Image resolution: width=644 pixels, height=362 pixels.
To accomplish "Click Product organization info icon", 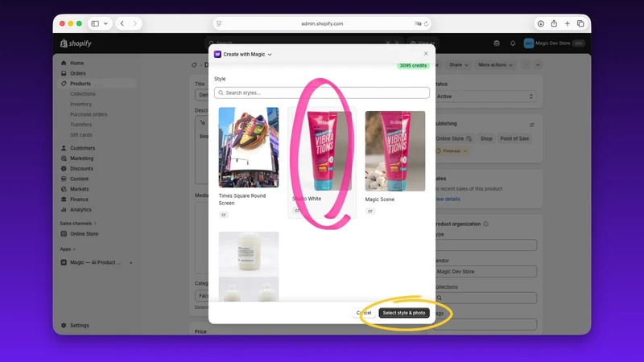I will coord(486,224).
